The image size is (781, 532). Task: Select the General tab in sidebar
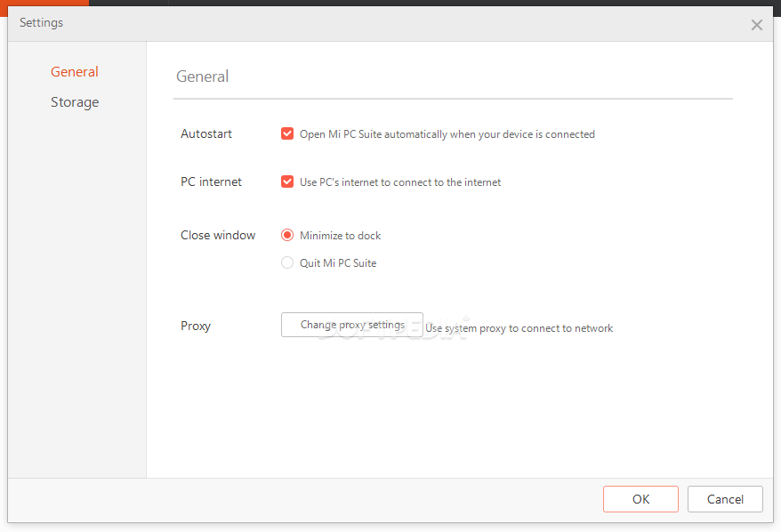[x=74, y=72]
